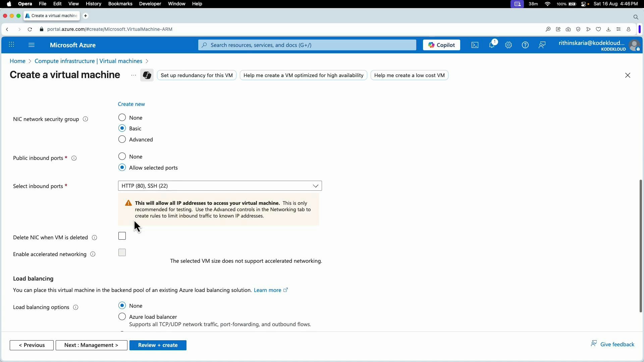Select the Azure load balancer option
Image resolution: width=644 pixels, height=362 pixels.
122,316
